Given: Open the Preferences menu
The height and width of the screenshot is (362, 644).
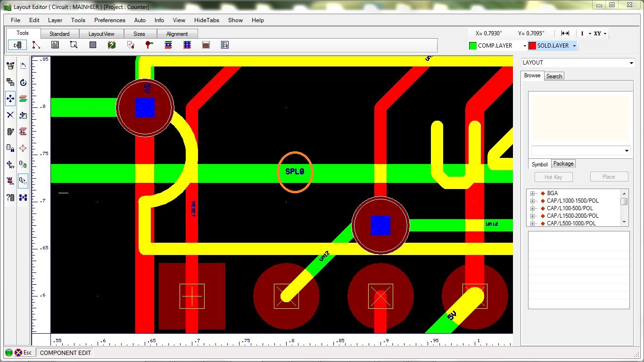Looking at the screenshot, I should point(110,20).
